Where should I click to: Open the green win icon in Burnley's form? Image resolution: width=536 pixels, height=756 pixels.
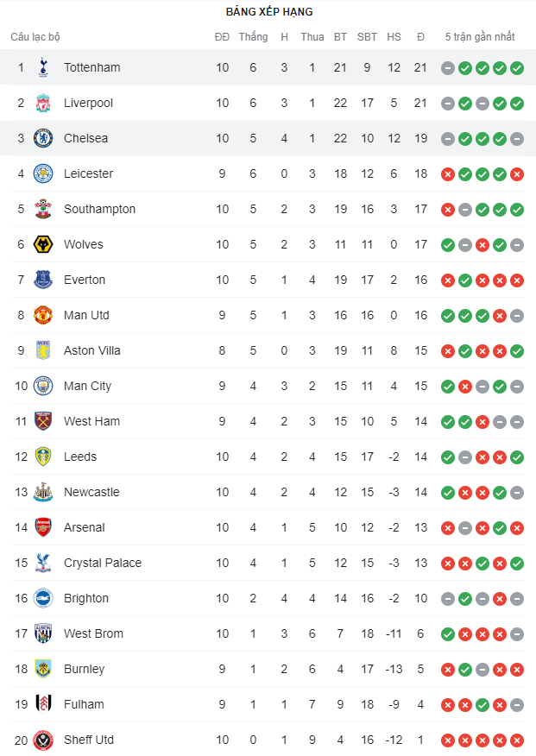[x=465, y=670]
